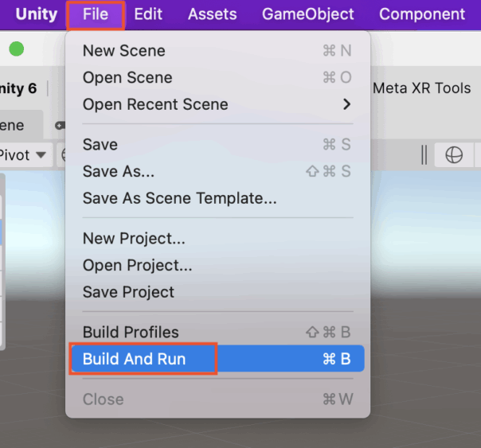Viewport: 481px width, 448px height.
Task: Click the Meta XR Tools button
Action: coord(422,88)
